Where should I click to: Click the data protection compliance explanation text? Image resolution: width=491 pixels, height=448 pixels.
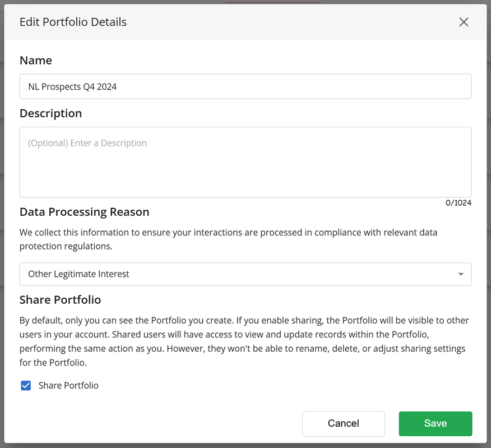tap(228, 239)
